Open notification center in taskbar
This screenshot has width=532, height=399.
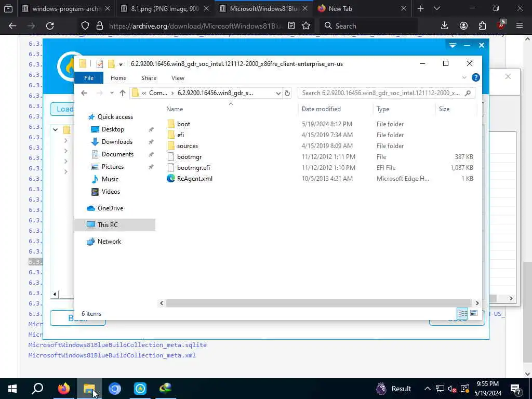(516, 389)
